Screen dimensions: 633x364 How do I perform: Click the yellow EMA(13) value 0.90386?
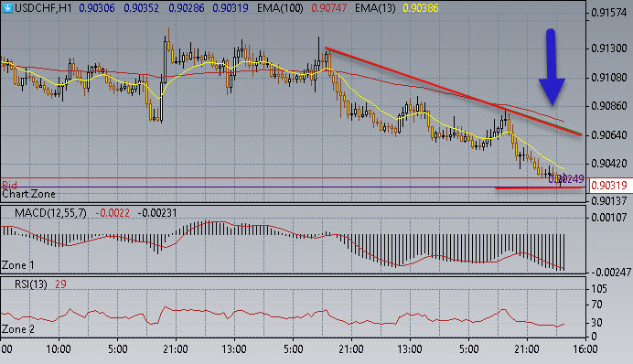[x=420, y=8]
